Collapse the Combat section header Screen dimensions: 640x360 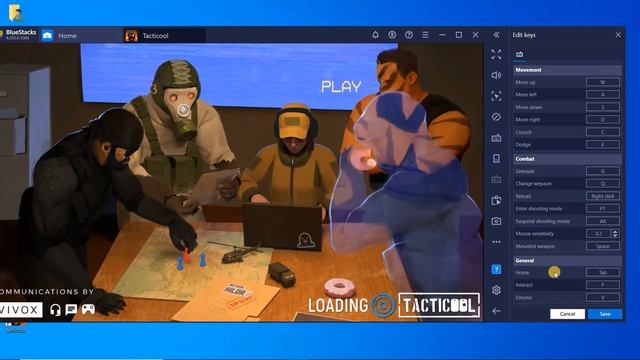[x=567, y=159]
